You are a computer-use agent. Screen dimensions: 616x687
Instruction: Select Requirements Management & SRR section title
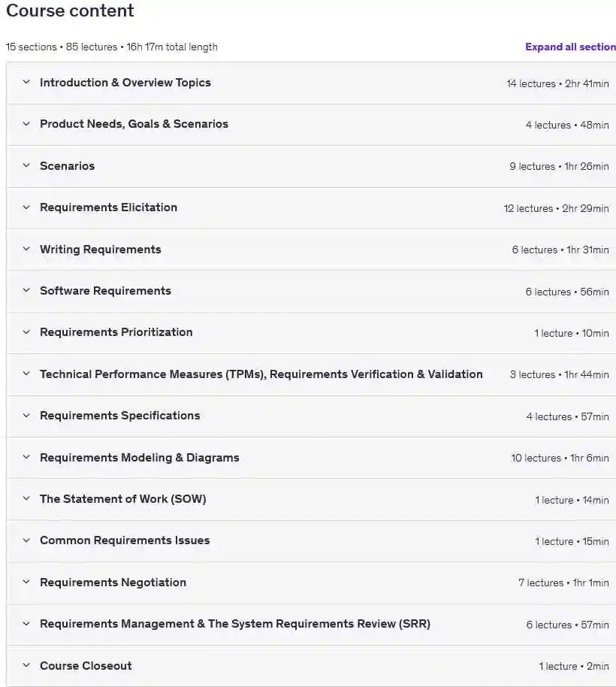coord(235,624)
